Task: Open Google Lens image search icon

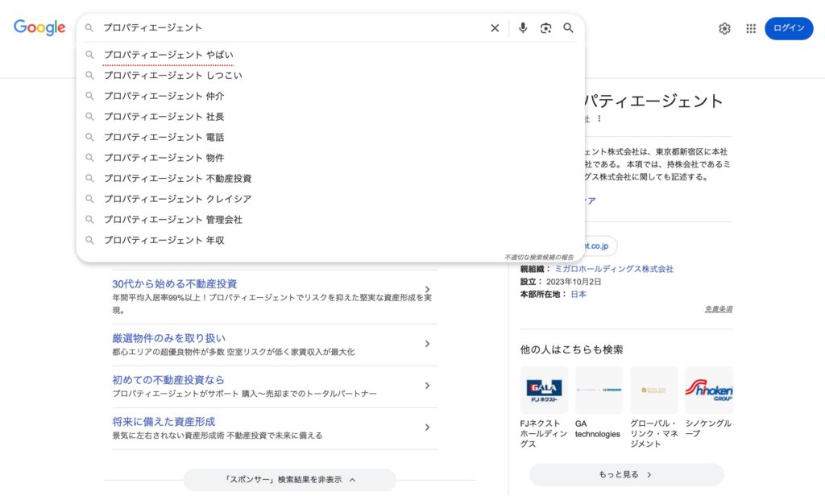Action: [x=545, y=28]
